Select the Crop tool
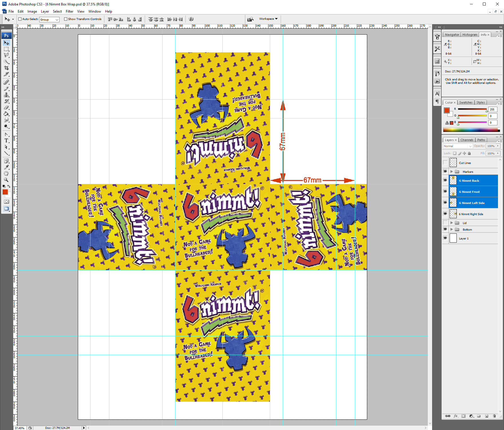 coord(6,68)
